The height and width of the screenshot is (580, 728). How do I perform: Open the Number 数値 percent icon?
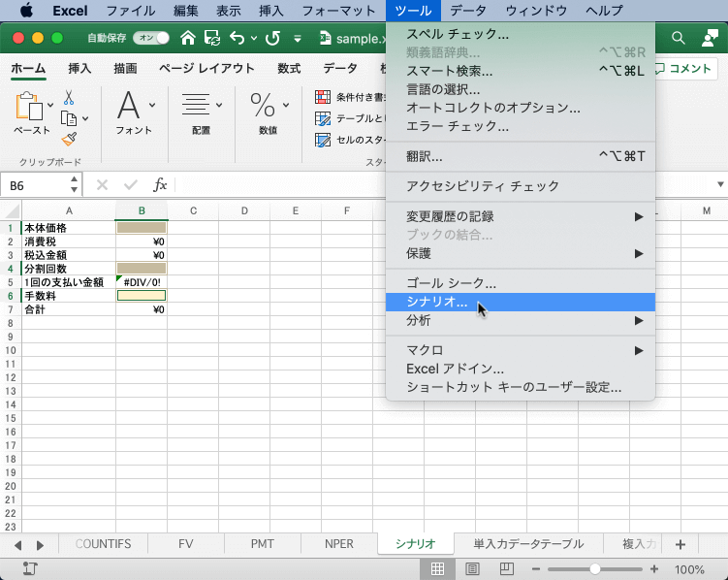point(263,105)
